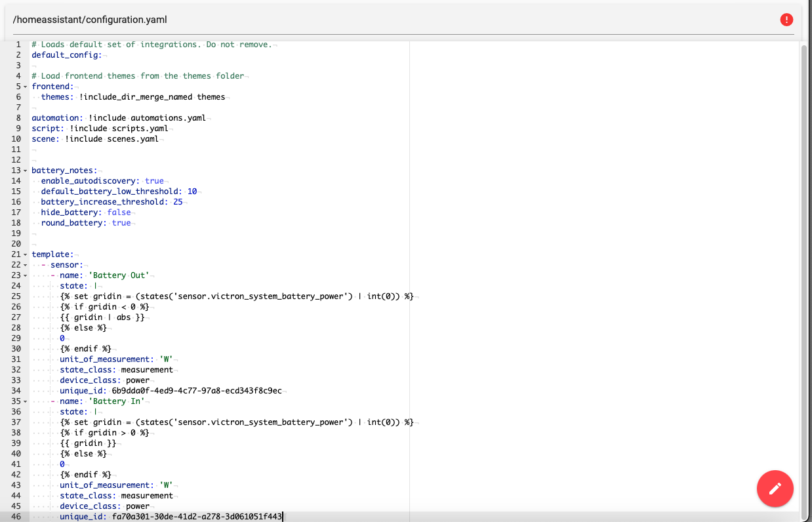Collapse the frontend section fold arrow
The height and width of the screenshot is (522, 812).
coord(25,87)
